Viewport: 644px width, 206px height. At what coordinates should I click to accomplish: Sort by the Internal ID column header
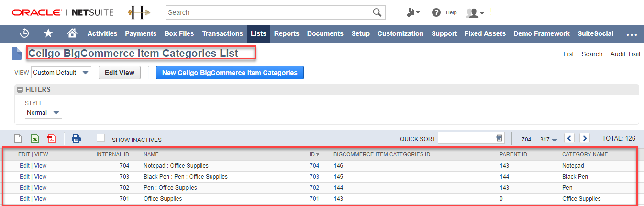tap(112, 154)
